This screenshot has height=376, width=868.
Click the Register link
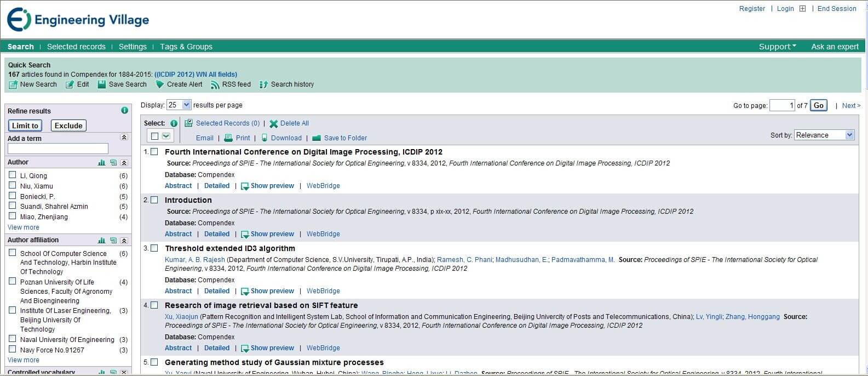(752, 9)
